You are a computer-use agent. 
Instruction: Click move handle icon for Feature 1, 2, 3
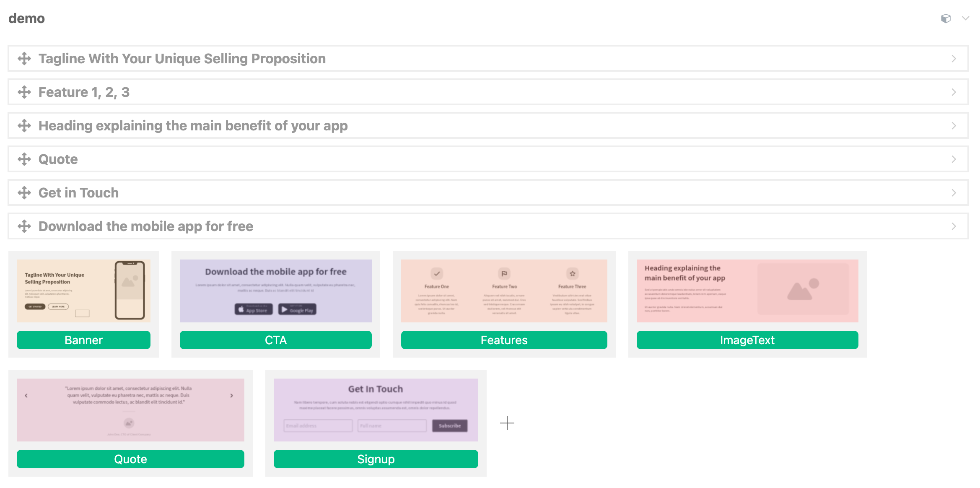24,92
